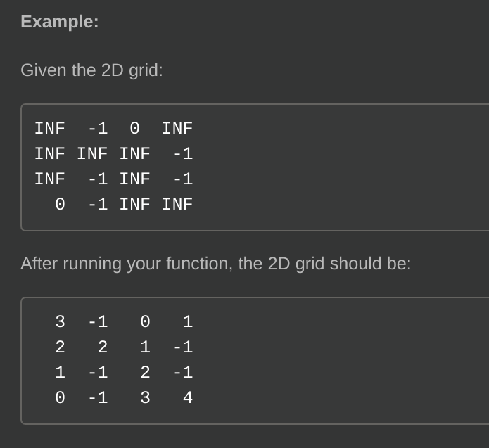
Task: Click 'After running your function' sentence
Action: 216,264
